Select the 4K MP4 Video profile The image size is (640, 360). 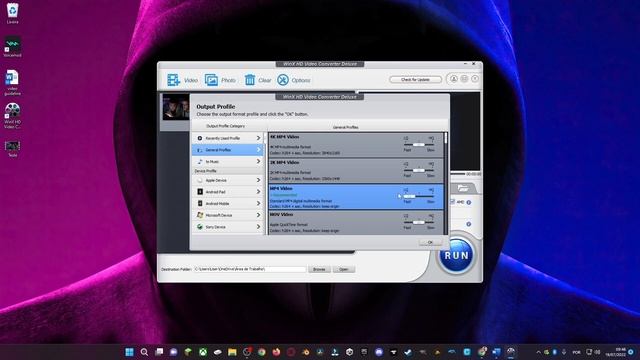tap(356, 145)
